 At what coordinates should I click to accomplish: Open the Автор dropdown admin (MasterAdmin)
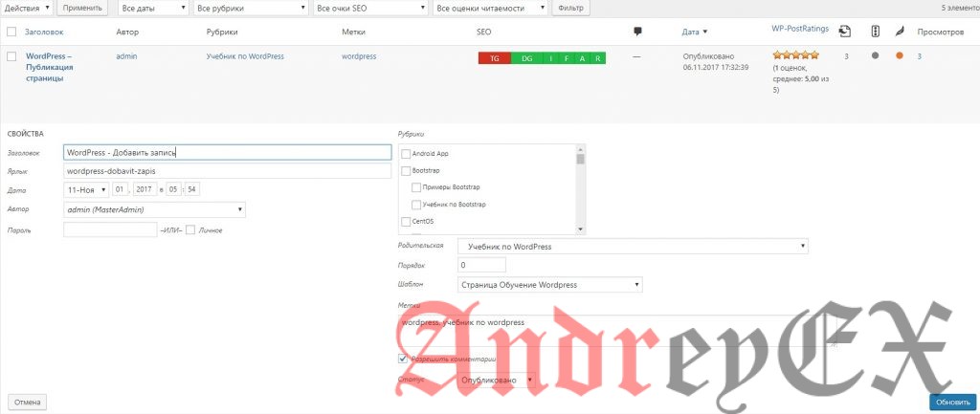(154, 209)
